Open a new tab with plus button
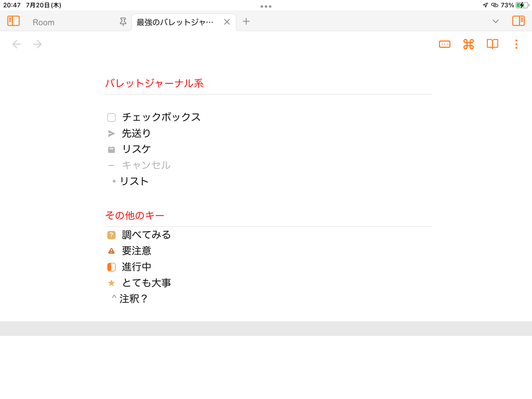This screenshot has height=399, width=532. 246,21
